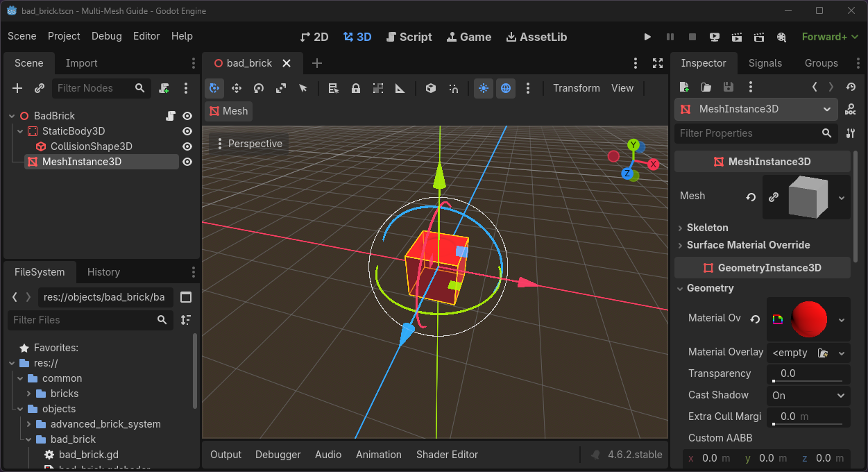Viewport: 868px width, 472px height.
Task: Open the viewport Transform menu
Action: [577, 88]
